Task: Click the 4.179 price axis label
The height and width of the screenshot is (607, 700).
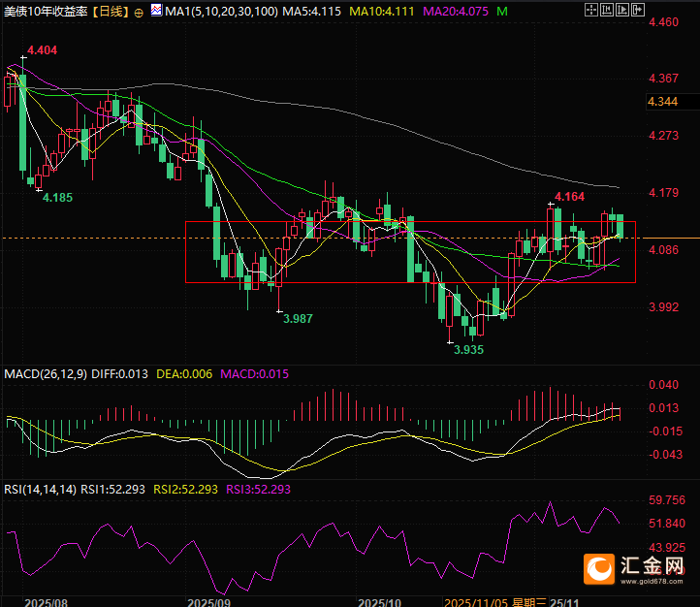Action: click(663, 193)
